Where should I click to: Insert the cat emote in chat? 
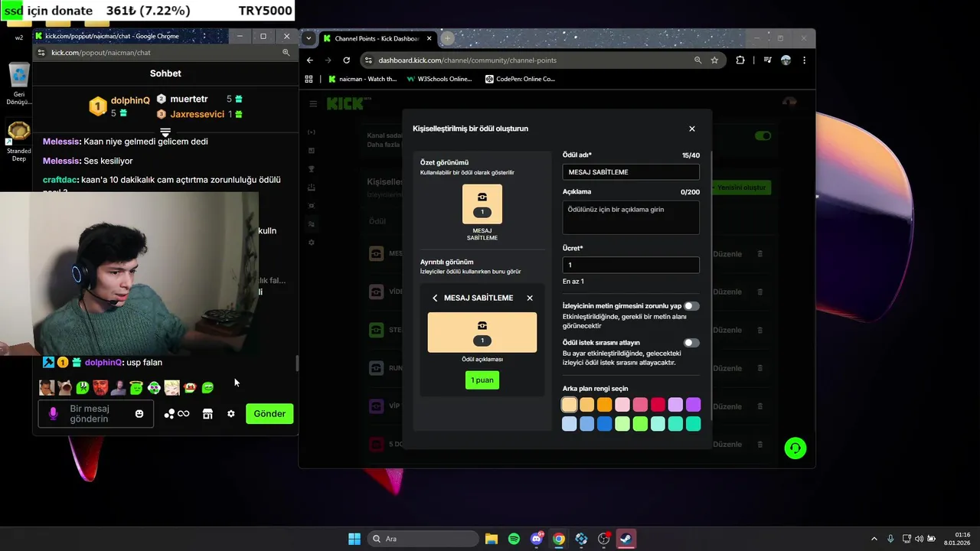tap(65, 388)
